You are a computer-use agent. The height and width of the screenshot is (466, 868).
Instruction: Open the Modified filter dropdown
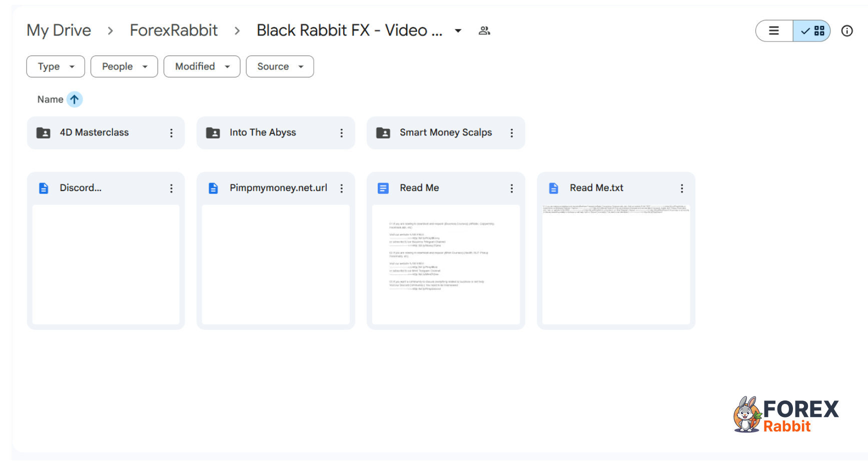pyautogui.click(x=202, y=66)
